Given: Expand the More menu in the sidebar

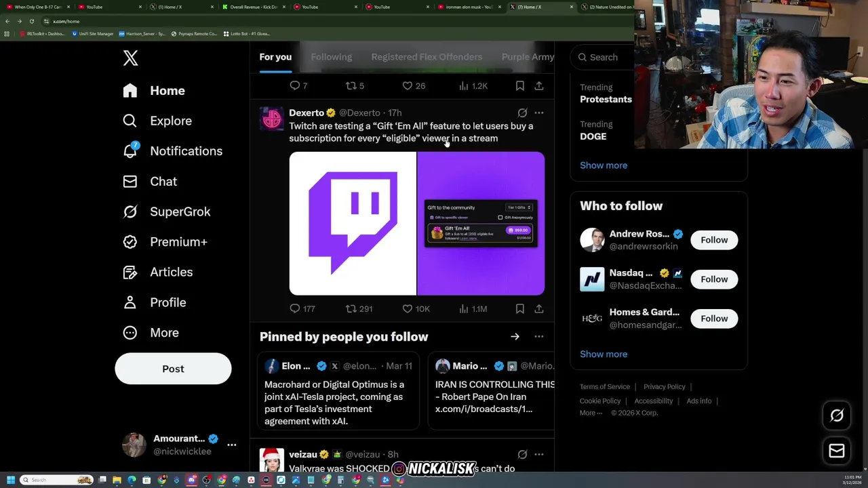Looking at the screenshot, I should pyautogui.click(x=151, y=333).
